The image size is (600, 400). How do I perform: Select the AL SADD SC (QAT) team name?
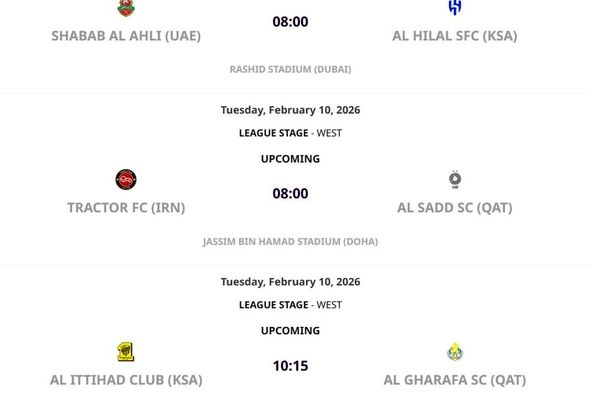point(455,208)
